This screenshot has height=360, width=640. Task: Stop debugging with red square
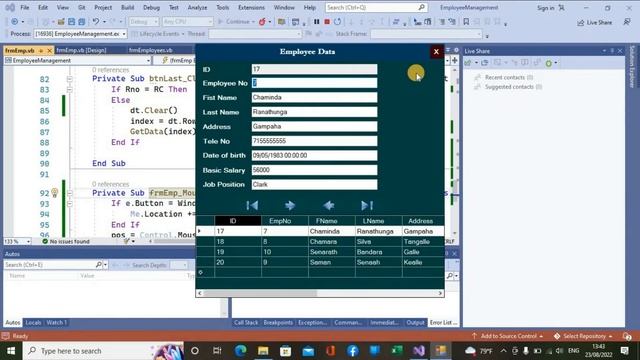click(x=327, y=22)
